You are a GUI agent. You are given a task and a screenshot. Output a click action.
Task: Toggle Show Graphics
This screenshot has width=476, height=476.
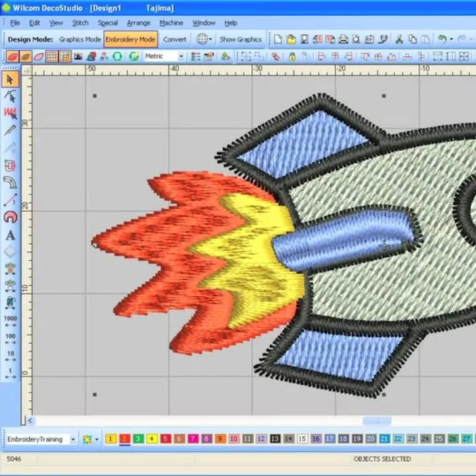point(241,40)
